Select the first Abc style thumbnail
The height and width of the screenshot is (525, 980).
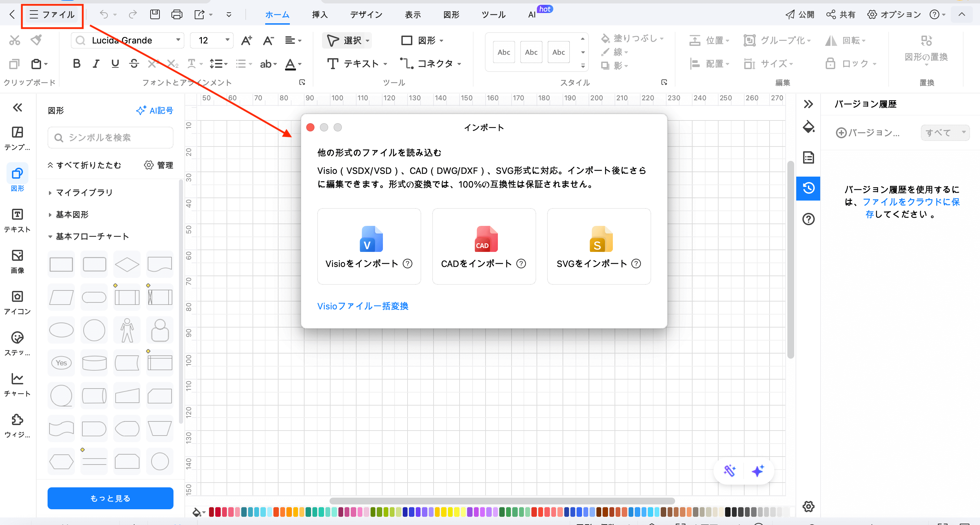[504, 52]
